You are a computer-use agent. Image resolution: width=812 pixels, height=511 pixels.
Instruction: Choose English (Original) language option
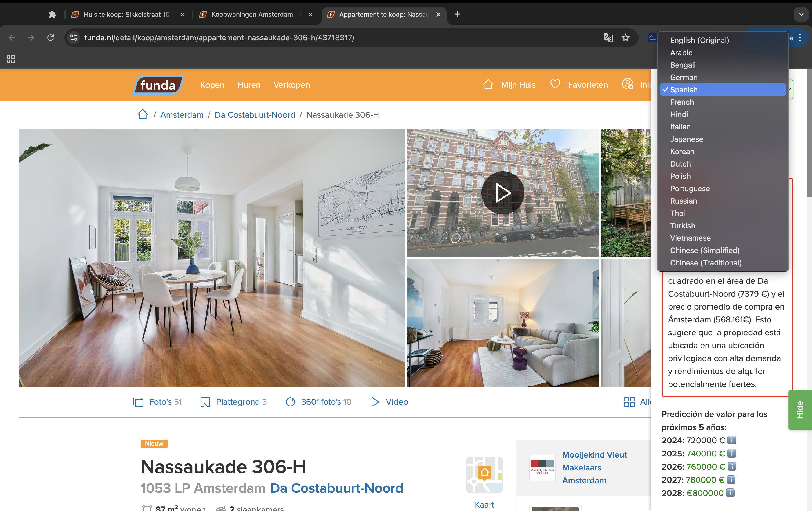click(x=699, y=40)
